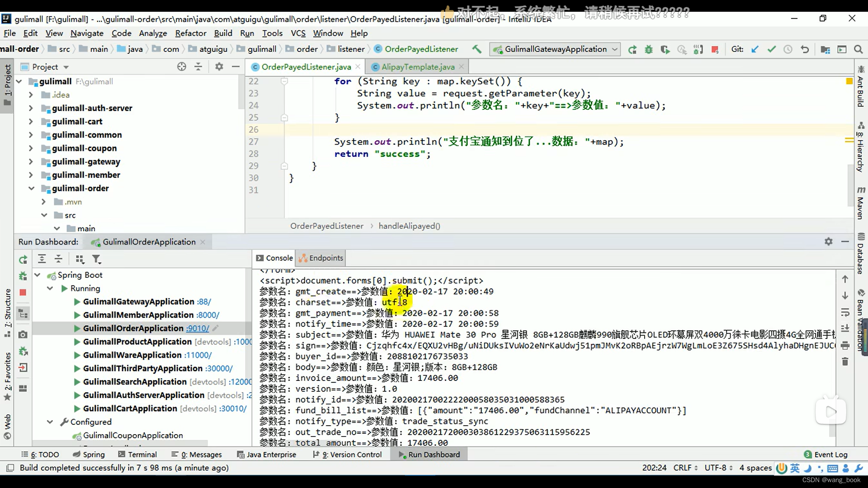Collapse the gulimall root folder
Viewport: 868px width, 488px height.
pos(19,82)
